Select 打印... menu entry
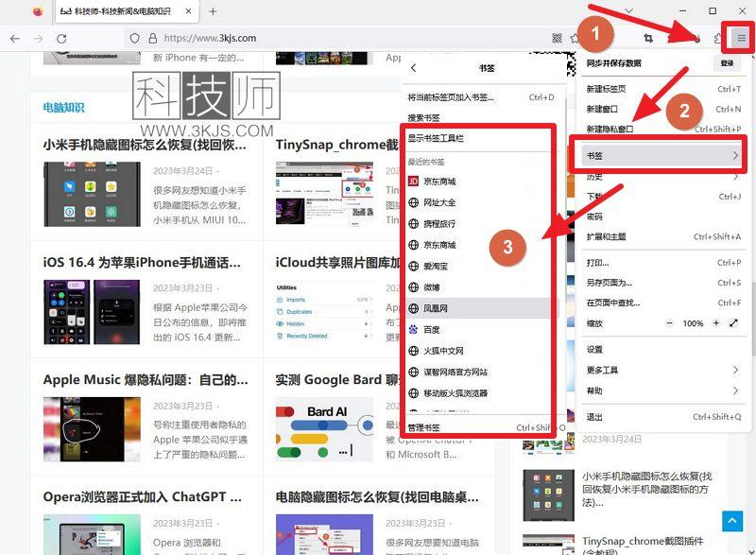This screenshot has height=555, width=756. [663, 262]
